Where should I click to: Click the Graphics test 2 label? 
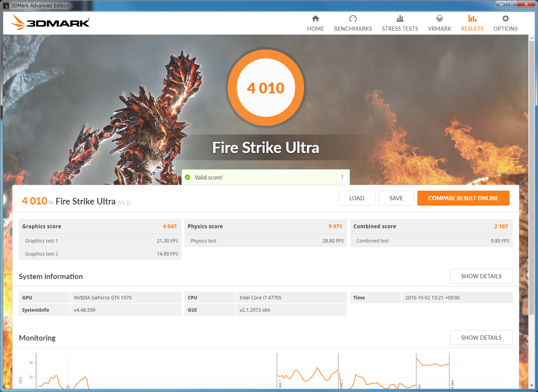[x=42, y=254]
